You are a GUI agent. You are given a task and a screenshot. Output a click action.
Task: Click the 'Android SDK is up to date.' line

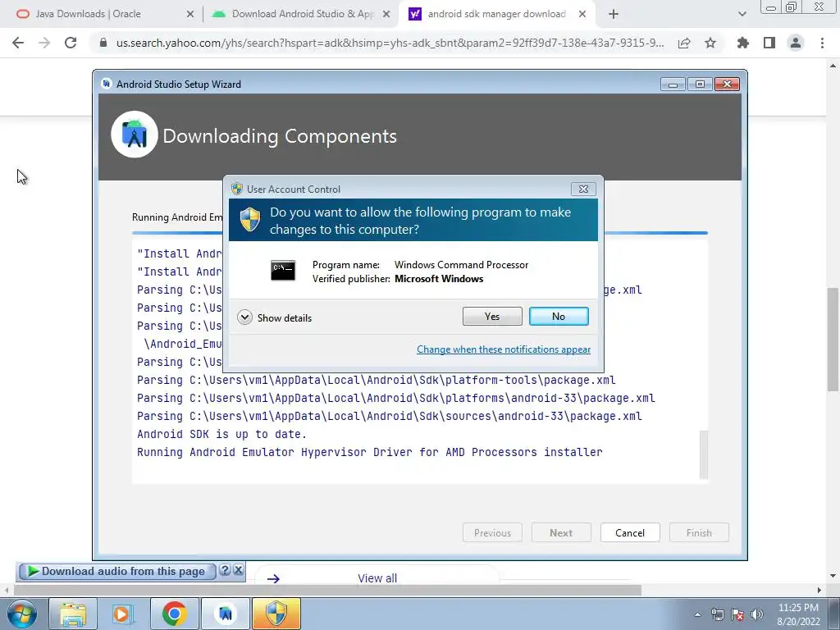(x=221, y=435)
